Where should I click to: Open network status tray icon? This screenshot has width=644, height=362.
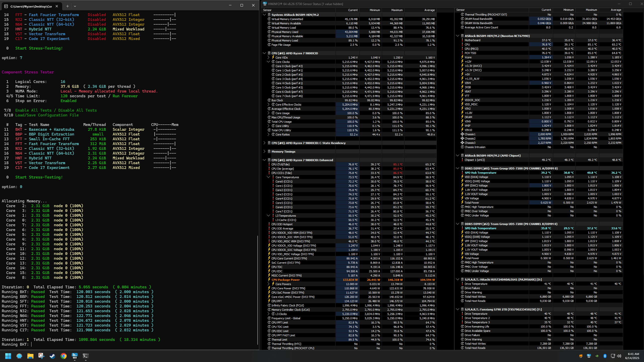pyautogui.click(x=613, y=356)
